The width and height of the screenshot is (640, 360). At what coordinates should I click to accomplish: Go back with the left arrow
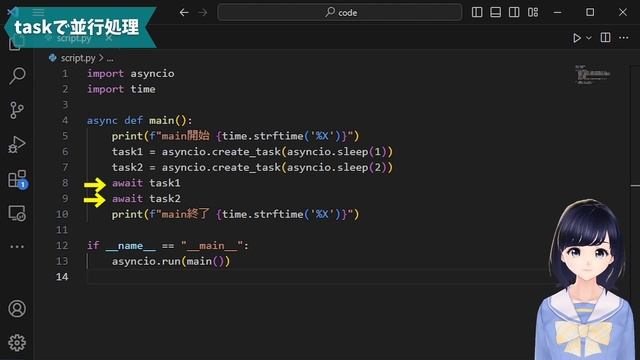point(184,13)
